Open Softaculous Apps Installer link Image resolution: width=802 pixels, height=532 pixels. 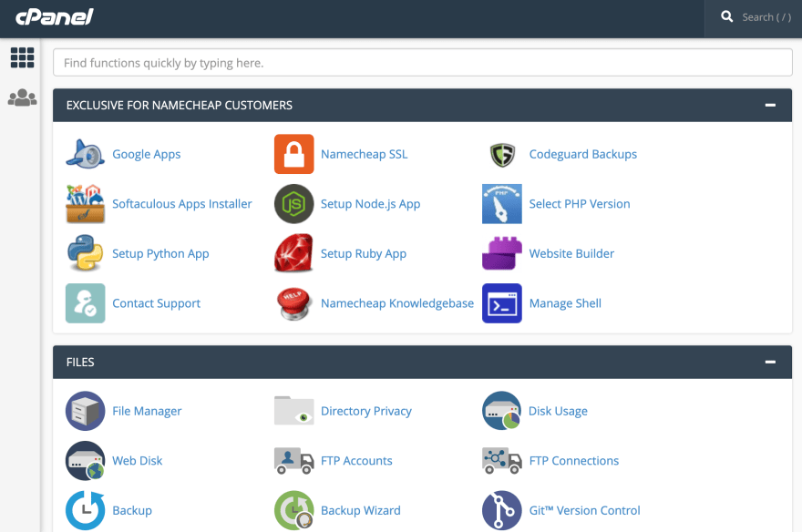click(182, 204)
